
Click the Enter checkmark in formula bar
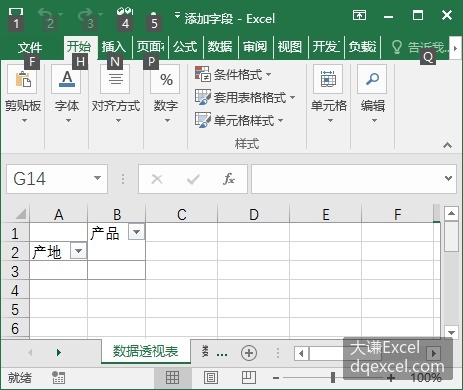(193, 179)
